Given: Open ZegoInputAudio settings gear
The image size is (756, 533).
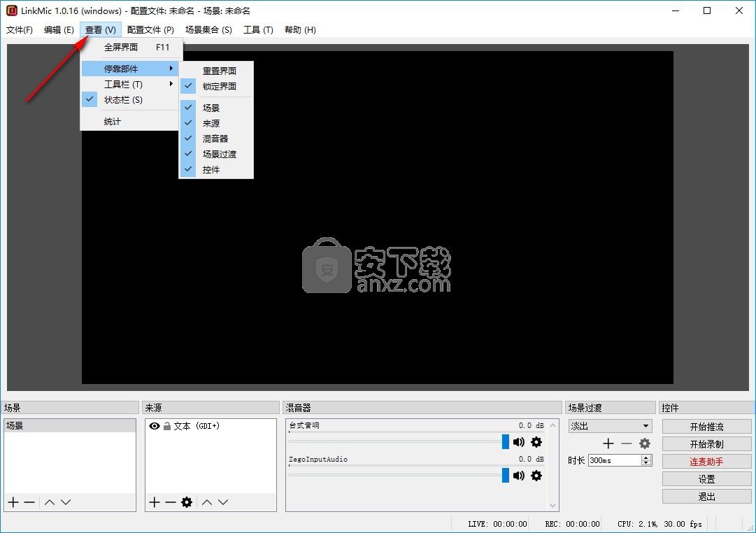Looking at the screenshot, I should pos(536,476).
